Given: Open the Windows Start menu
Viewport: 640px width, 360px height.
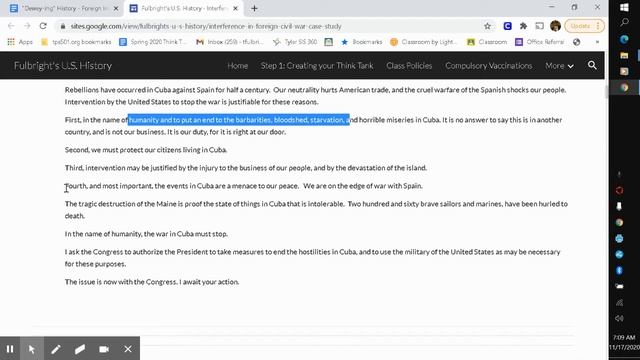Looking at the screenshot, I should pyautogui.click(x=624, y=7).
